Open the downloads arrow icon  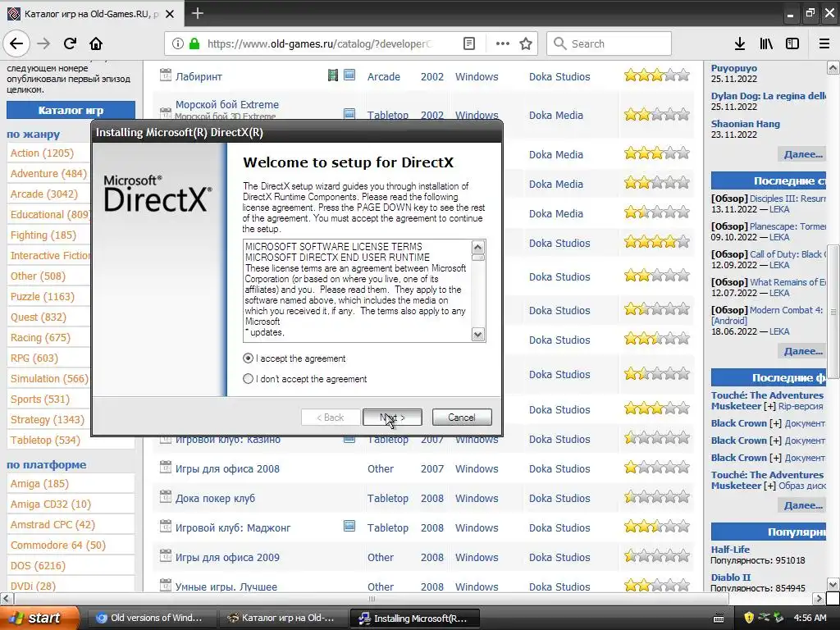point(740,43)
